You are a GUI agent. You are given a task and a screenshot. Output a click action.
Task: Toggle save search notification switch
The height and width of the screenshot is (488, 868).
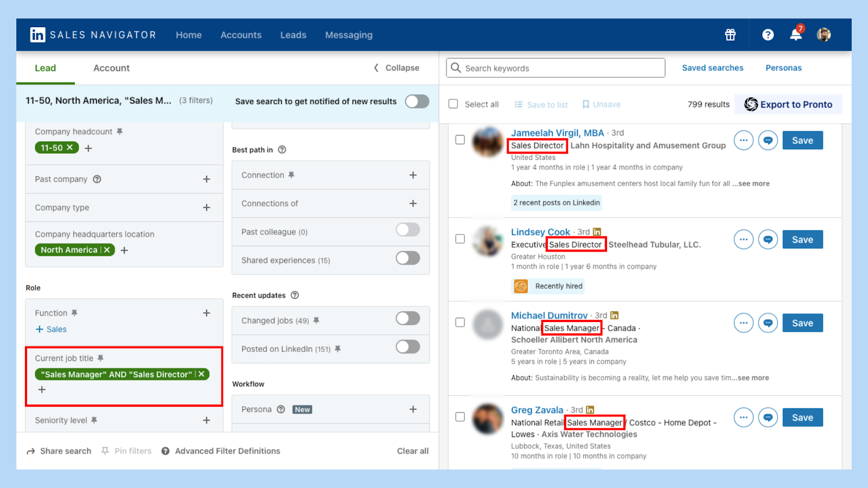417,101
